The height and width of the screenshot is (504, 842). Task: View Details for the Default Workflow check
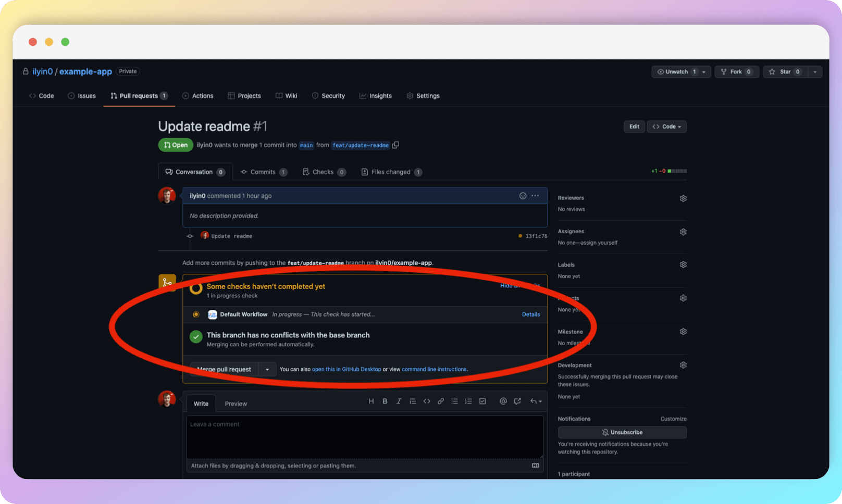tap(530, 314)
